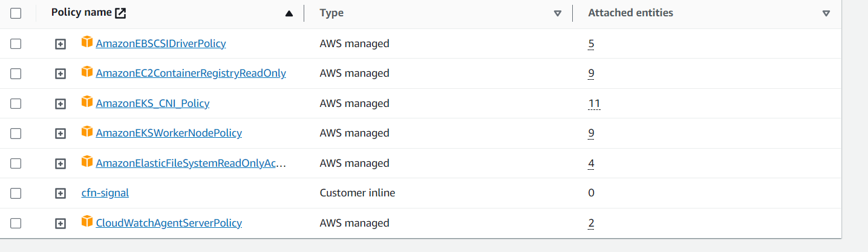Expand the AmazonElasticFileSystemReadOnlyAccess policy row
Screen dimensions: 868x252
(x=60, y=163)
